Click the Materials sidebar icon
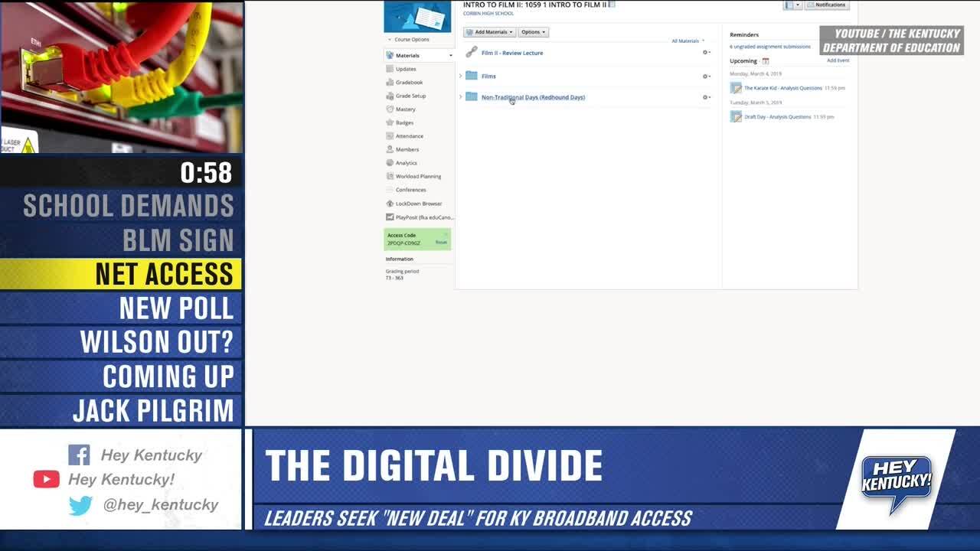980x551 pixels. (390, 55)
